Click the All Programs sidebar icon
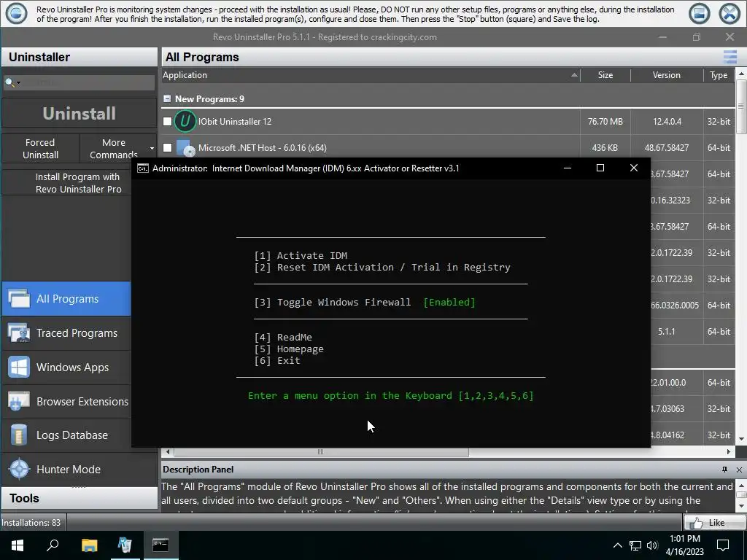The height and width of the screenshot is (560, 747). point(19,298)
